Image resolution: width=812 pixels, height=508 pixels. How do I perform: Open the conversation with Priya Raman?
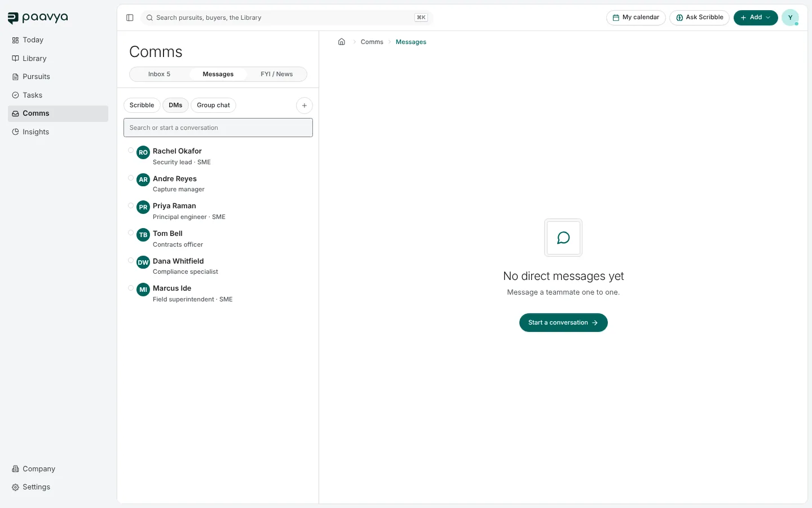[218, 211]
